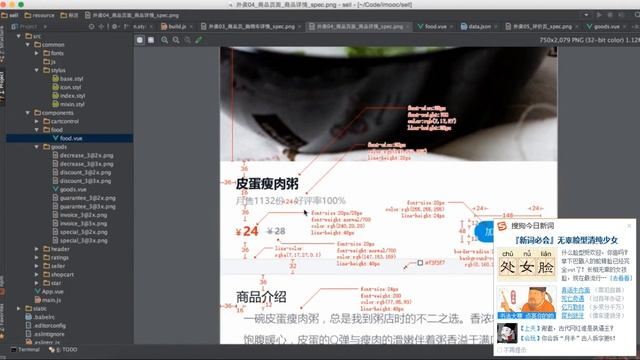640x360 pixels.
Task: Collapse the stylus folder
Action: pos(37,70)
